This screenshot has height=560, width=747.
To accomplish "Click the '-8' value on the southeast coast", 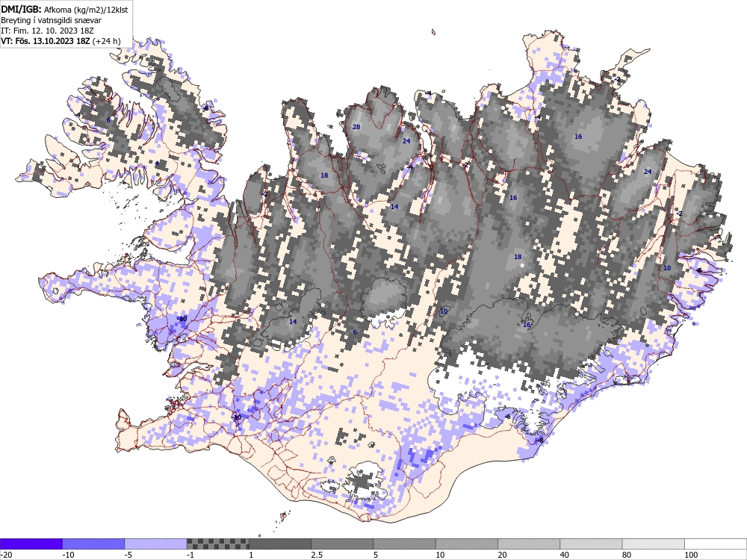I will 540,441.
